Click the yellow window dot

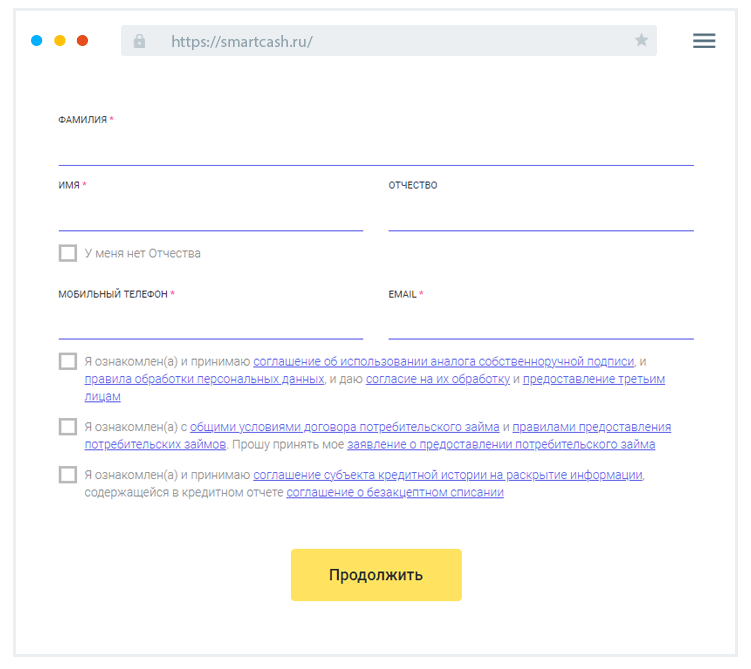coord(60,41)
